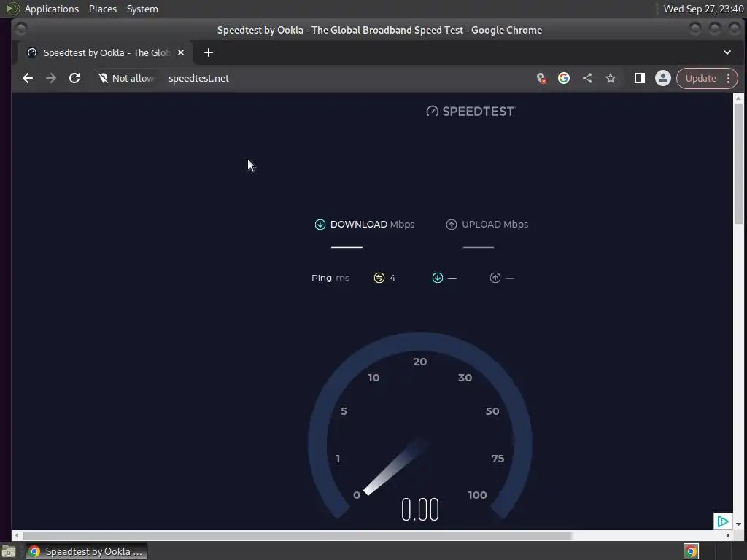Click the show desktop icon in taskbar

9,551
